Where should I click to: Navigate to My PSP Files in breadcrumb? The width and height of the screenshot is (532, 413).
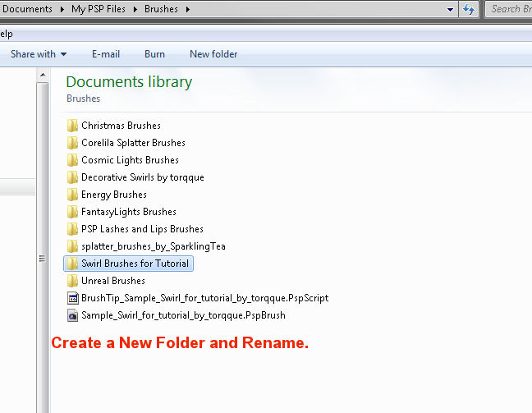99,9
